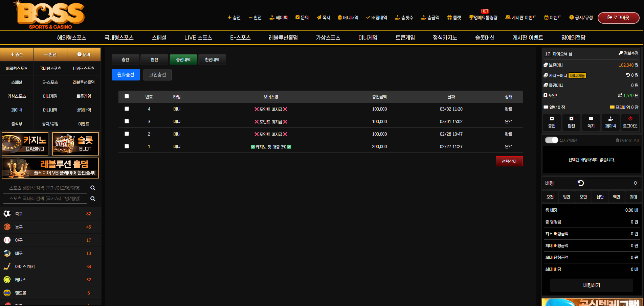The height and width of the screenshot is (306, 644).
Task: Click the betting amount reset arrow icon
Action: (x=581, y=183)
